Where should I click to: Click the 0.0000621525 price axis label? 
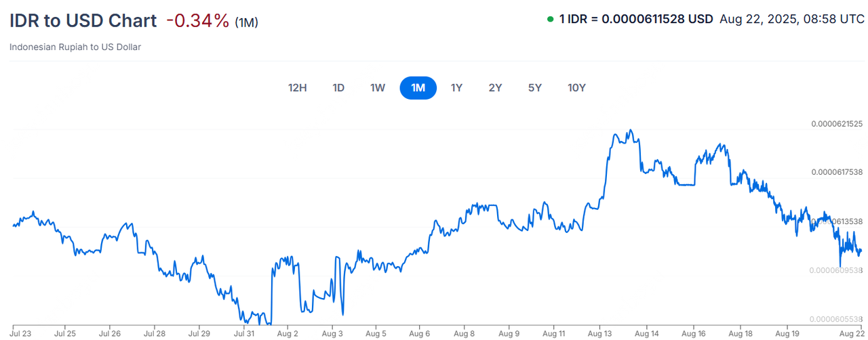837,124
